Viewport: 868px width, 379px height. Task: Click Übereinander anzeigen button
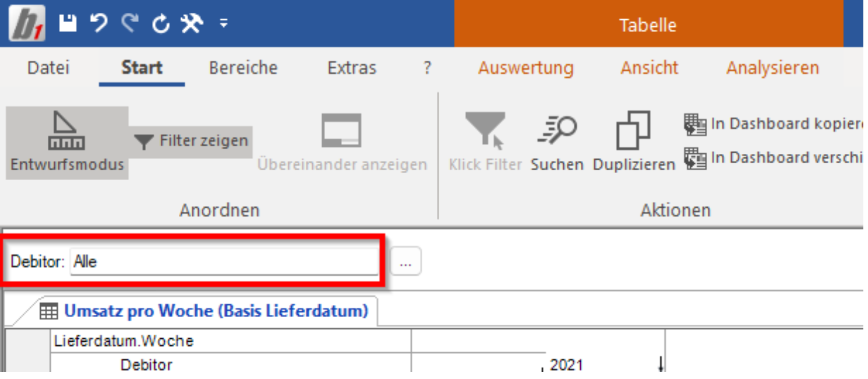click(342, 142)
